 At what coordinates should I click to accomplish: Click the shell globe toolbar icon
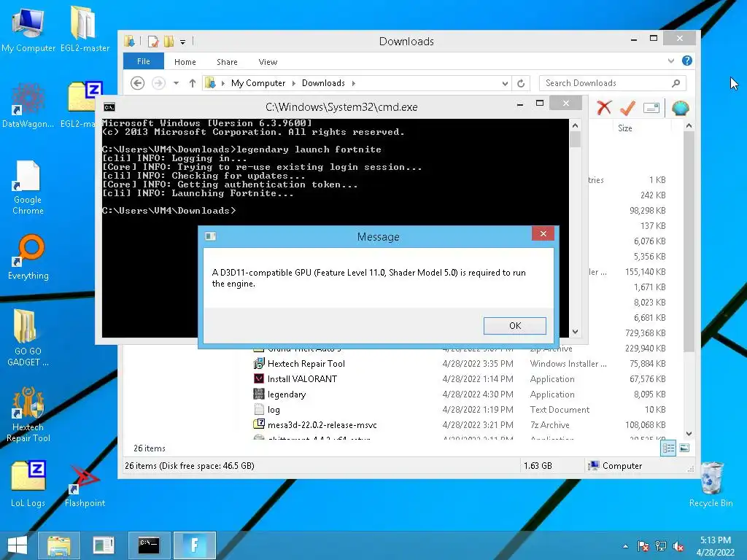click(x=681, y=108)
